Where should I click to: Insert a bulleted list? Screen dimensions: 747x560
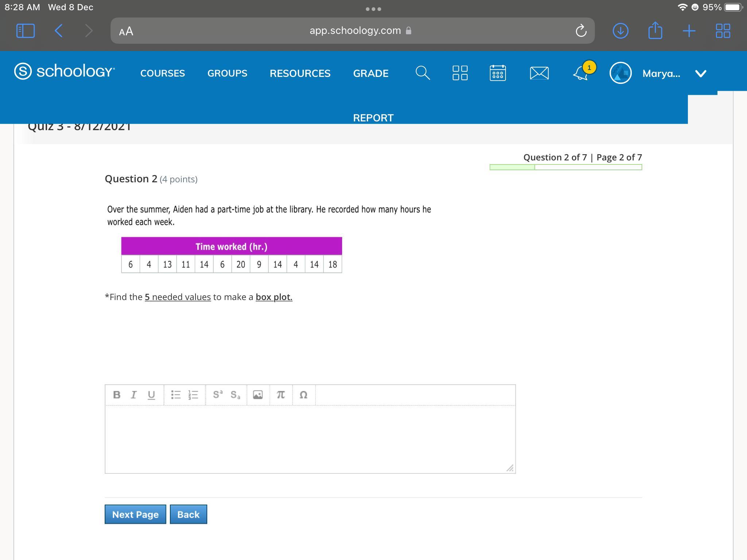tap(176, 395)
